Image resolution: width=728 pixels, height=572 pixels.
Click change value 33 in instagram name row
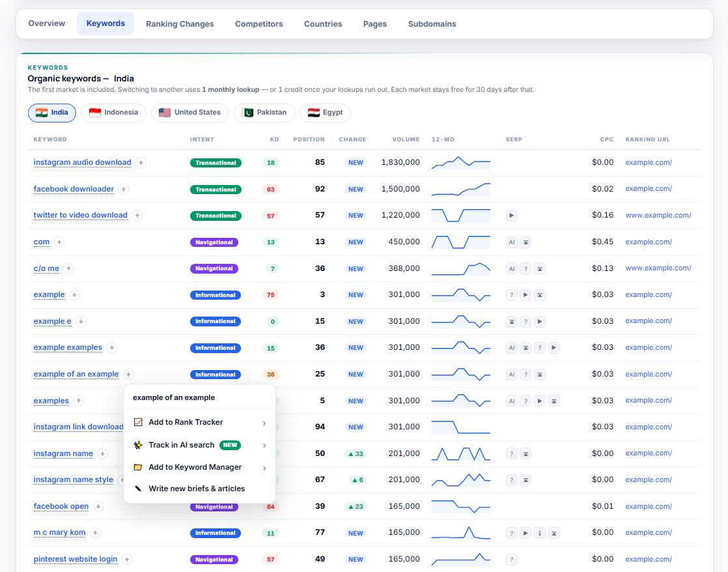[356, 453]
